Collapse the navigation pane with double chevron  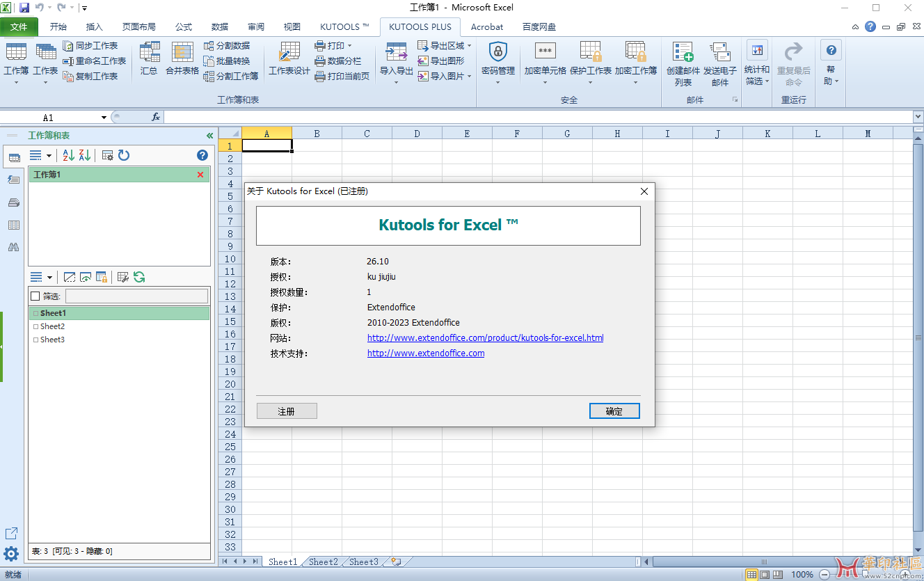coord(209,136)
